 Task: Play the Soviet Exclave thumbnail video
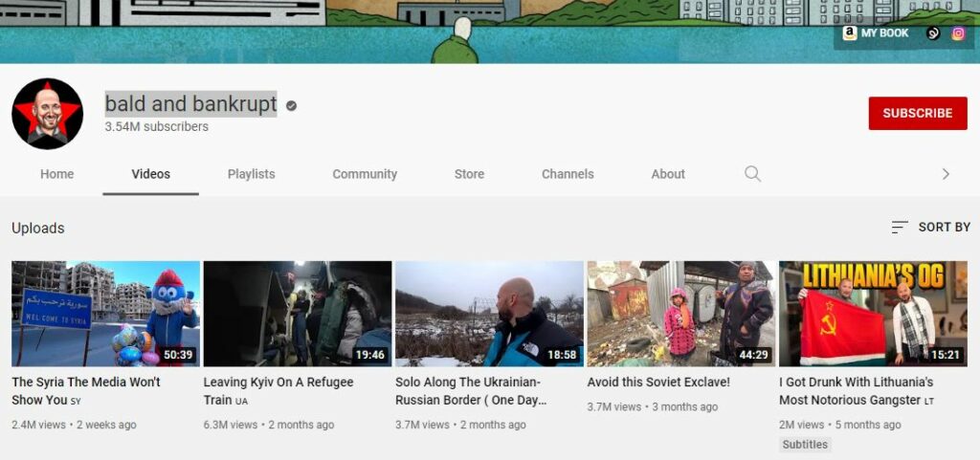point(681,314)
